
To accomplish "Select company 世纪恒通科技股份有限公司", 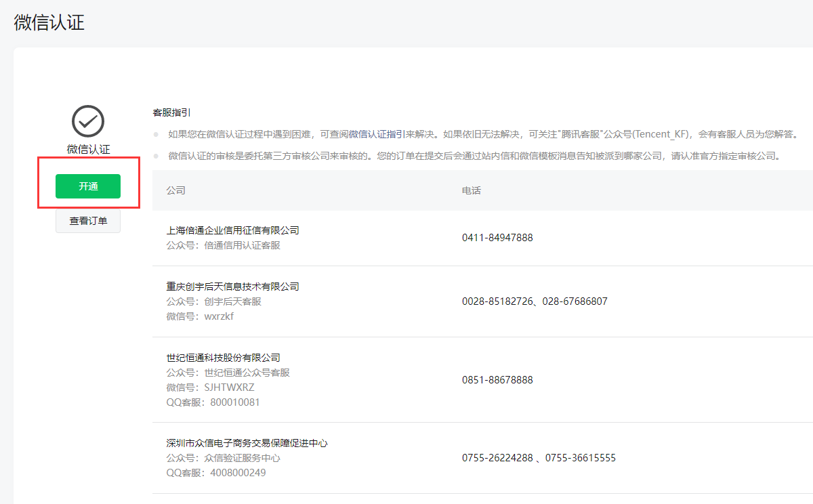I will coord(223,358).
